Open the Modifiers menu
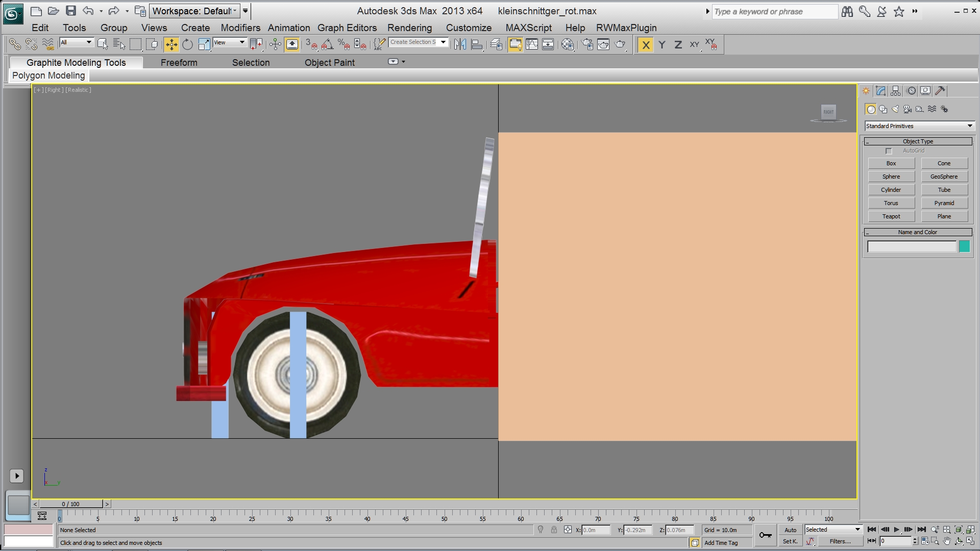Viewport: 980px width, 551px height. click(x=240, y=28)
